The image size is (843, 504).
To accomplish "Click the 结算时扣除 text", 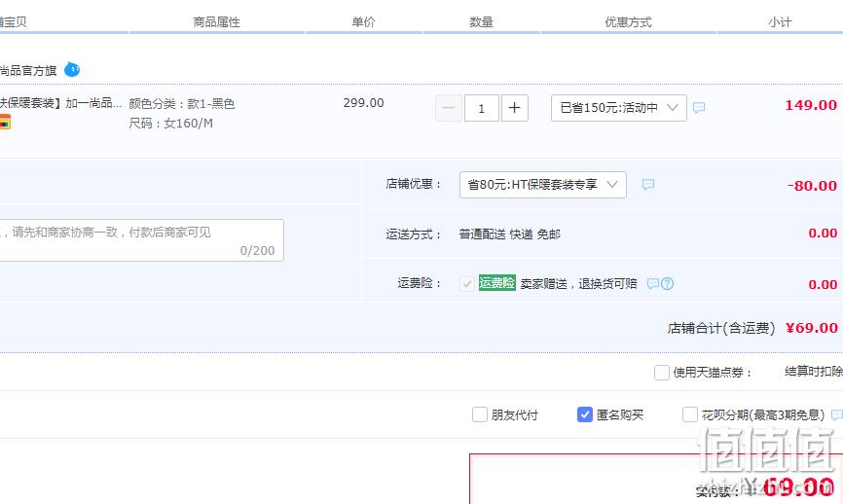I will pos(814,372).
